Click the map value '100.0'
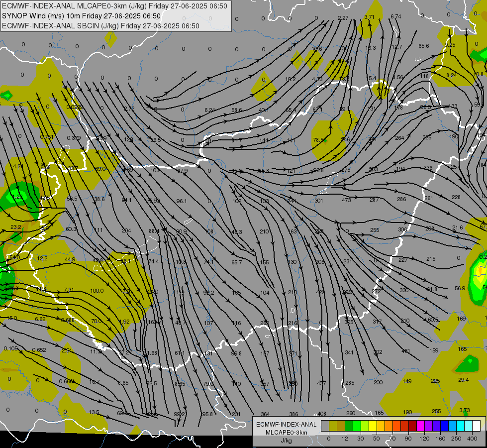The image size is (487, 448). tap(97, 291)
